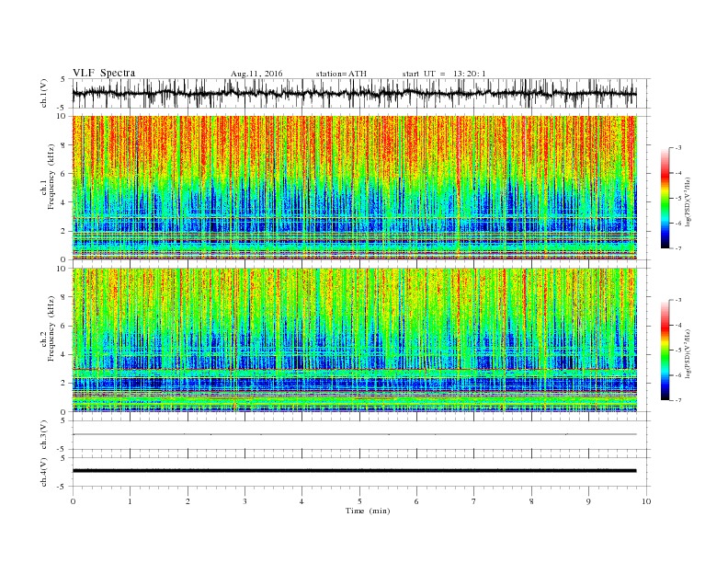Click the "station=ATH" header label
Screen dimensions: 728x563
341,74
